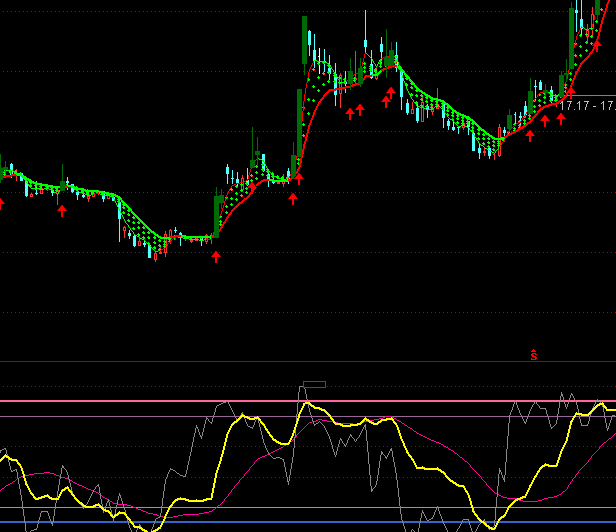Viewport: 616px width, 532px height.
Task: Click the small red rectangle above indicator peak
Action: (314, 384)
